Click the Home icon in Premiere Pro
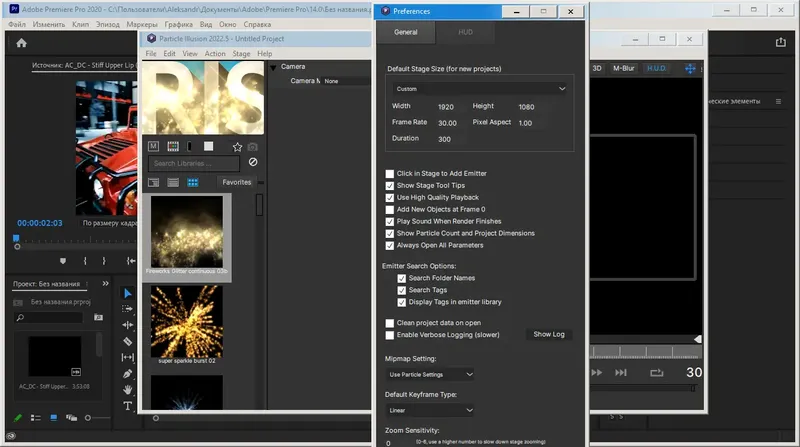800x447 pixels. (x=21, y=43)
